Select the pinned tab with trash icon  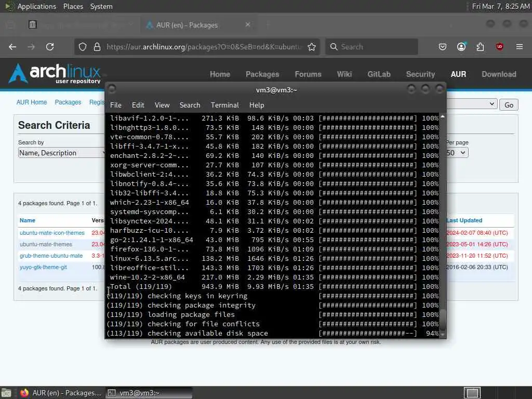tap(33, 25)
